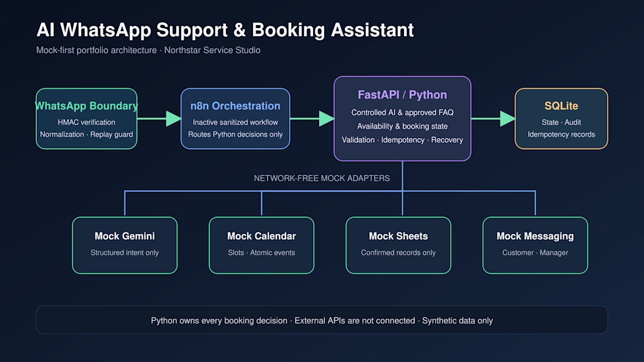Image resolution: width=644 pixels, height=362 pixels.
Task: Click the "State · Audit" line
Action: point(561,122)
